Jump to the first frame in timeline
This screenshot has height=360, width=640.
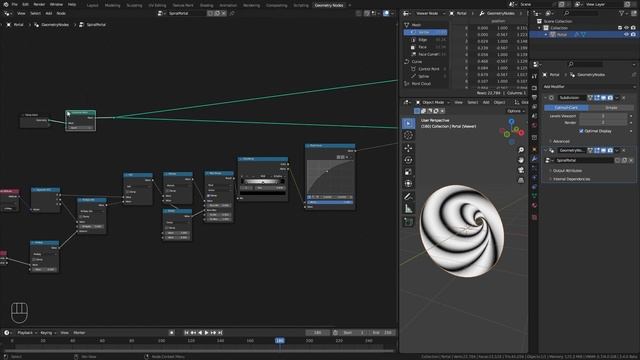[186, 333]
